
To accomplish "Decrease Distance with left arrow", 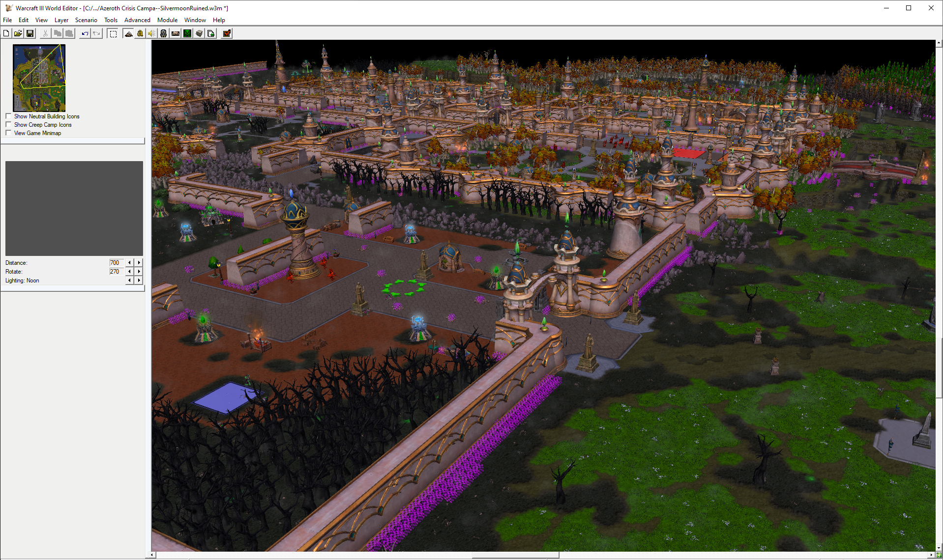I will click(x=130, y=263).
